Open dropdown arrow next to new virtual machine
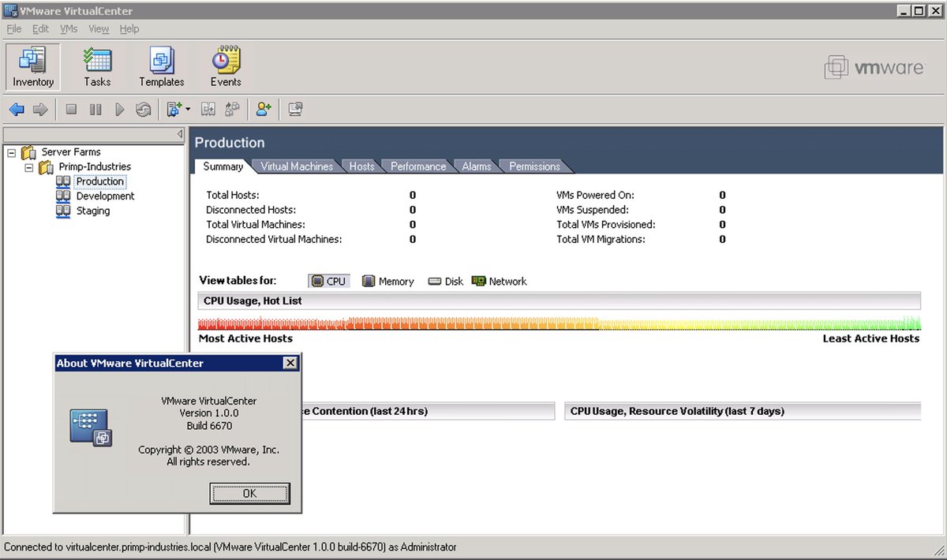The image size is (947, 560). (x=188, y=110)
